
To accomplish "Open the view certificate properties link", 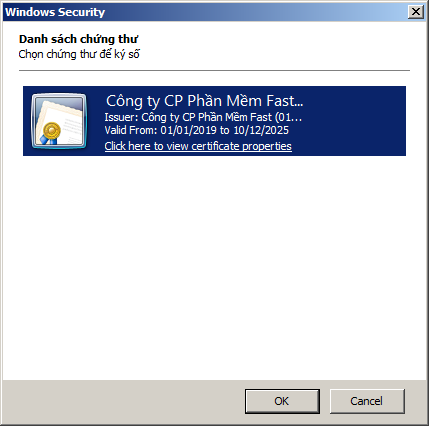I will (x=198, y=146).
